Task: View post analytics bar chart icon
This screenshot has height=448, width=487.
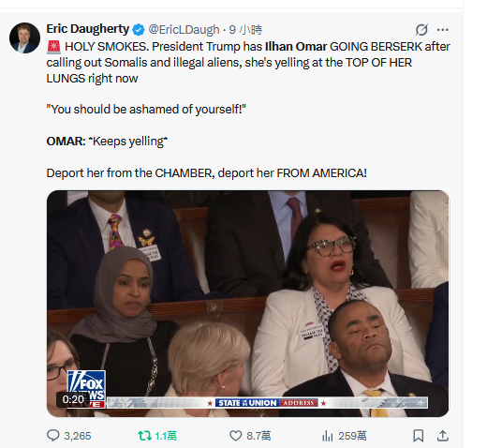Action: [x=327, y=436]
